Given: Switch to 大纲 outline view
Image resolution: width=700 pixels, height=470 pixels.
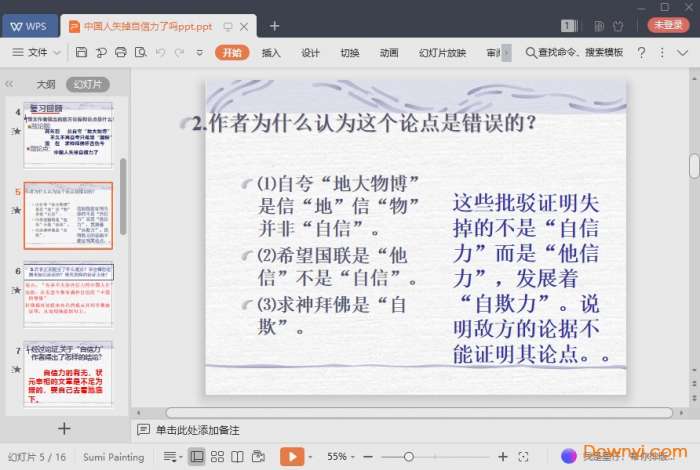Looking at the screenshot, I should (x=46, y=84).
